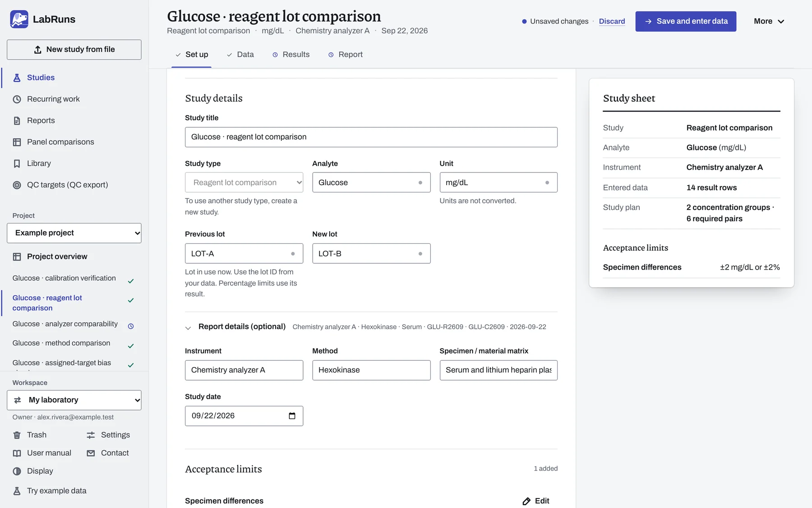Image resolution: width=812 pixels, height=508 pixels.
Task: Click the User manual book icon
Action: (17, 453)
